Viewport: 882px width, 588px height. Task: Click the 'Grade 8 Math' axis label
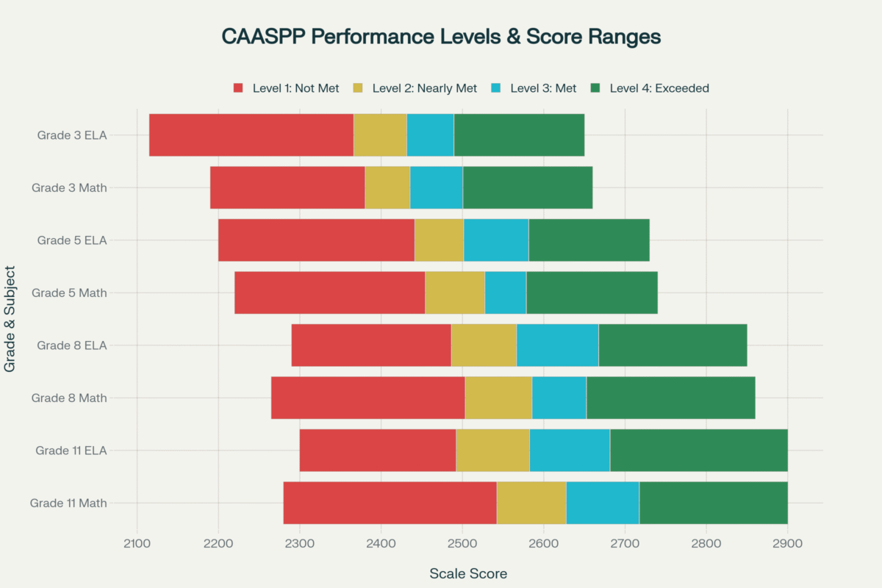(69, 398)
